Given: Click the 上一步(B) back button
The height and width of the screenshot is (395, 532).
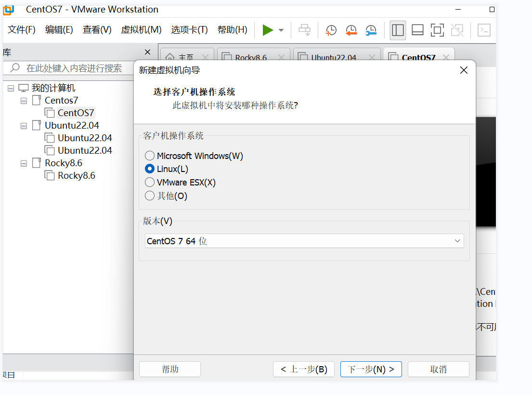Looking at the screenshot, I should tap(304, 369).
